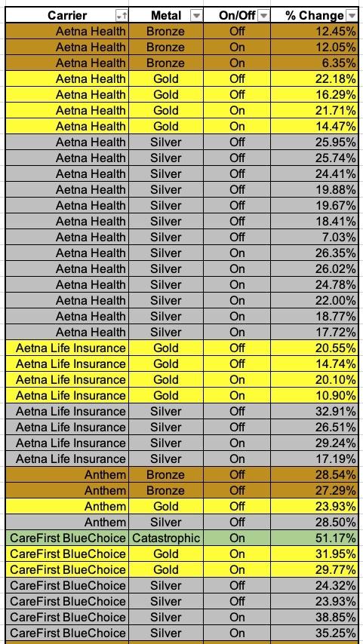363x644 pixels.
Task: Click the 6.35% Aetna Health Bronze cell
Action: point(314,63)
